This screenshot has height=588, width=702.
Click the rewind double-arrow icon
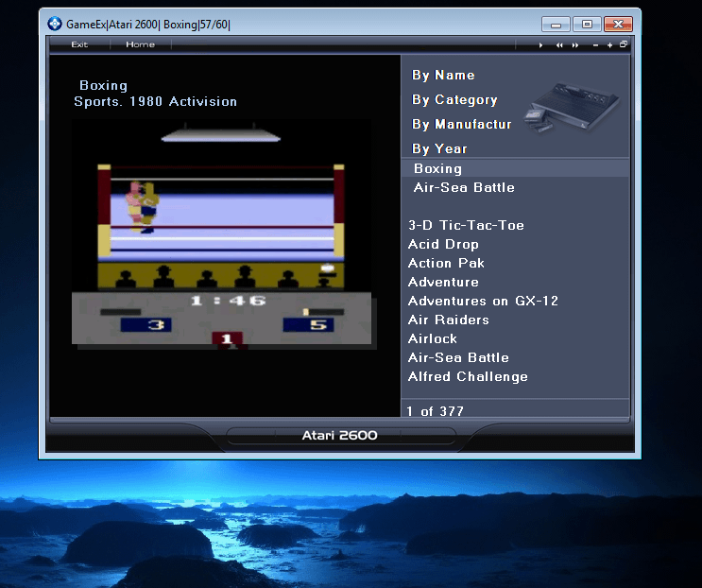559,44
